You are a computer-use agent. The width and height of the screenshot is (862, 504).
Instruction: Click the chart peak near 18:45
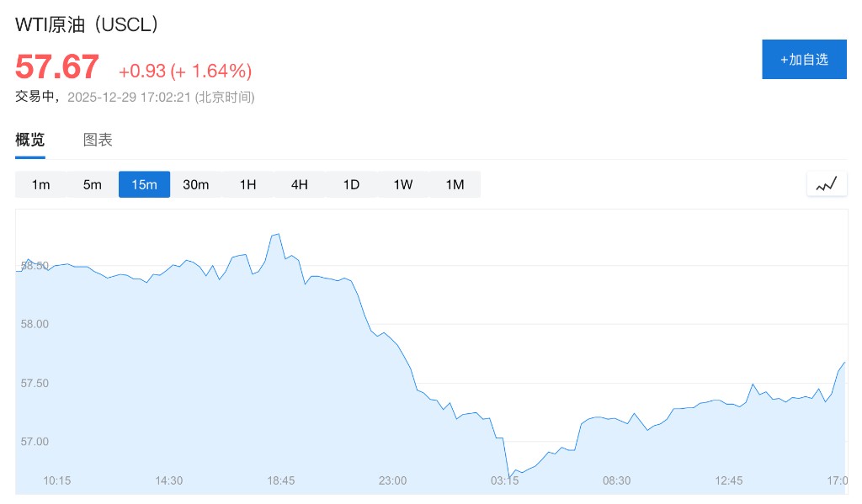click(278, 234)
